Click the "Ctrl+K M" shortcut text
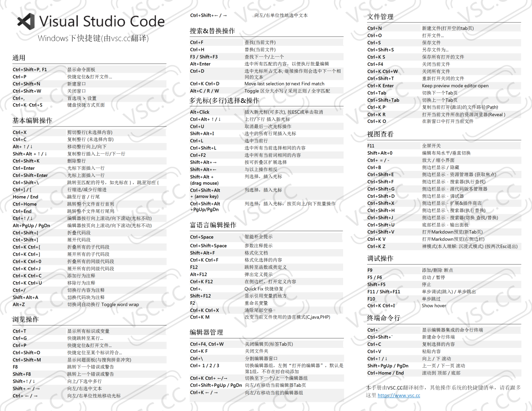The image size is (532, 411). pyautogui.click(x=200, y=317)
